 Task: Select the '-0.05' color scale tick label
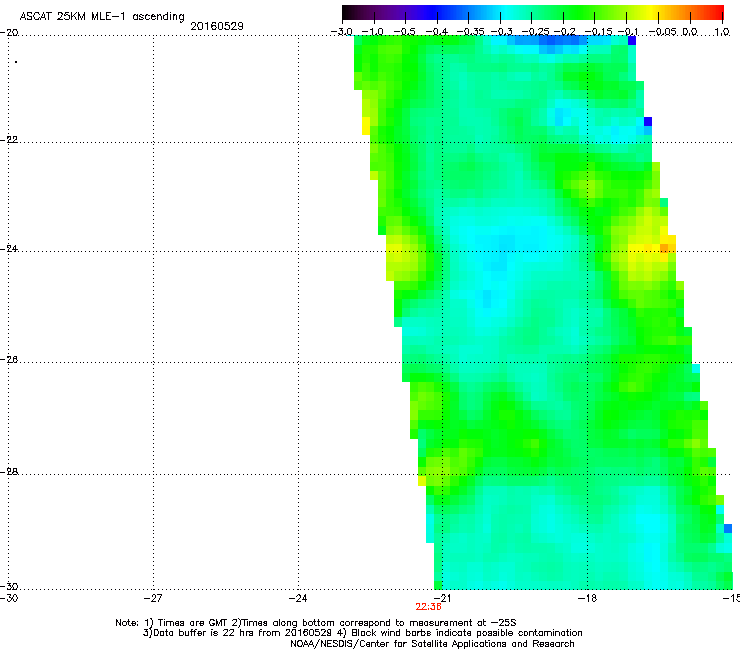pyautogui.click(x=663, y=32)
